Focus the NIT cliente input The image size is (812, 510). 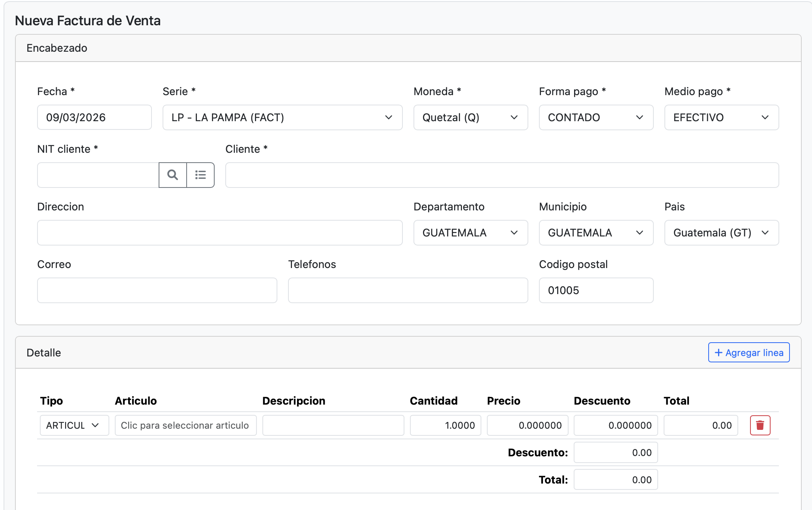[98, 175]
